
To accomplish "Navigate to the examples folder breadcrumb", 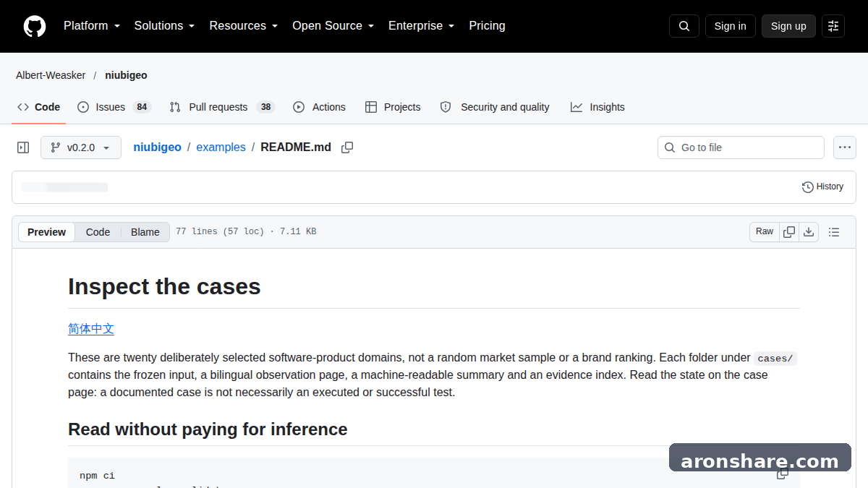I will point(221,147).
